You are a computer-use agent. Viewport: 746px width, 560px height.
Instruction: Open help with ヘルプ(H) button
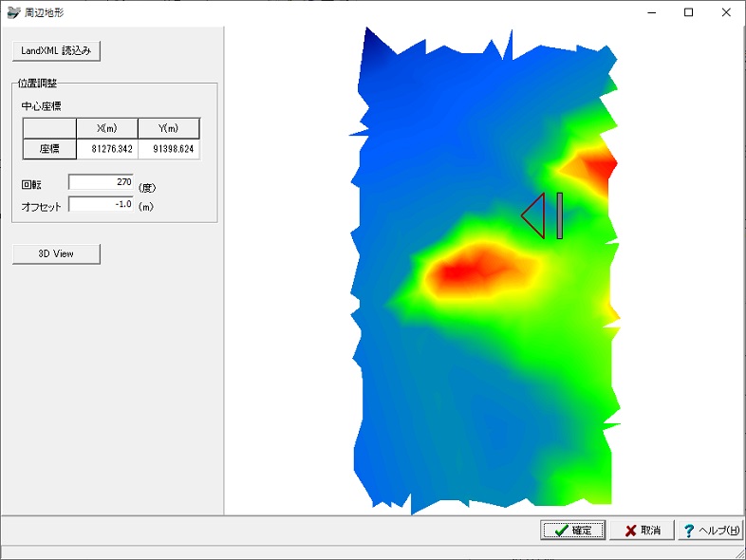click(x=710, y=530)
